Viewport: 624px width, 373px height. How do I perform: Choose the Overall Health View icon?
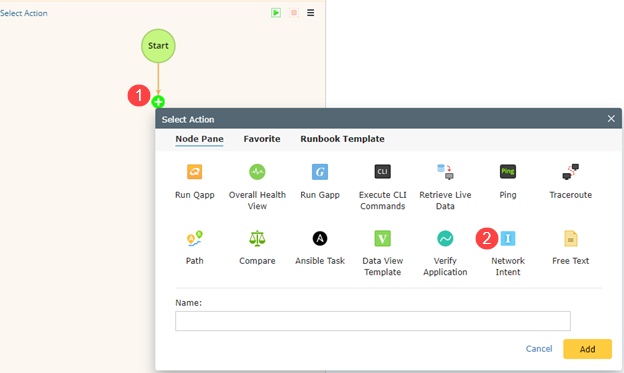tap(257, 172)
